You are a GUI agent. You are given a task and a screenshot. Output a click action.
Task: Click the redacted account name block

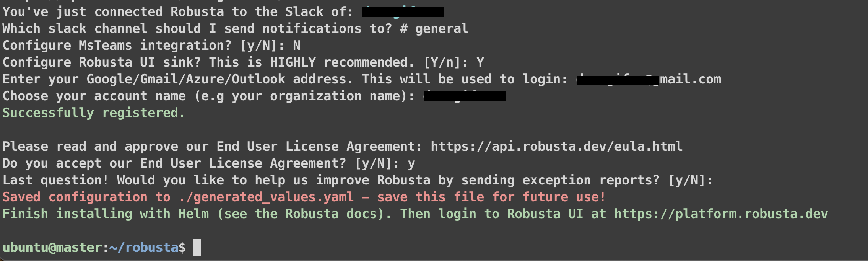(x=465, y=96)
